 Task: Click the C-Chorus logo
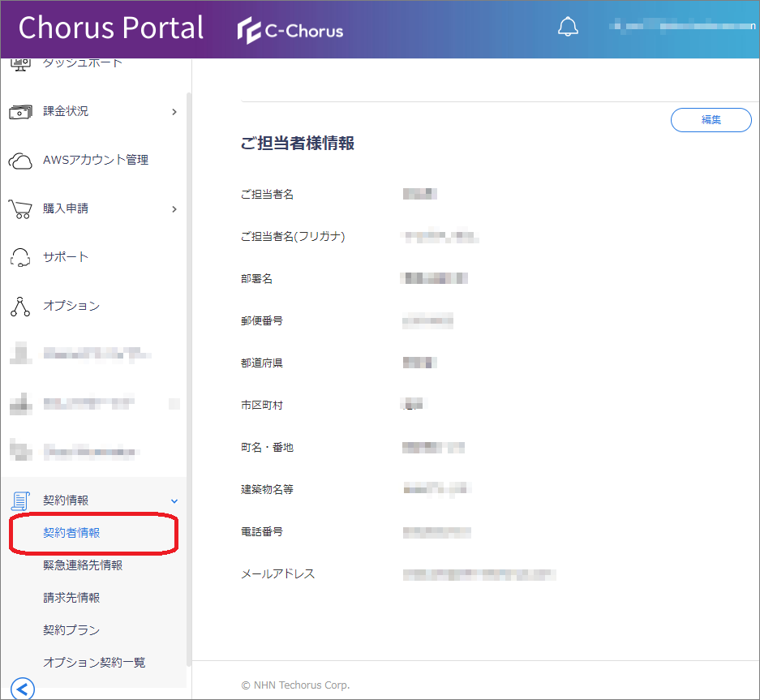click(290, 31)
